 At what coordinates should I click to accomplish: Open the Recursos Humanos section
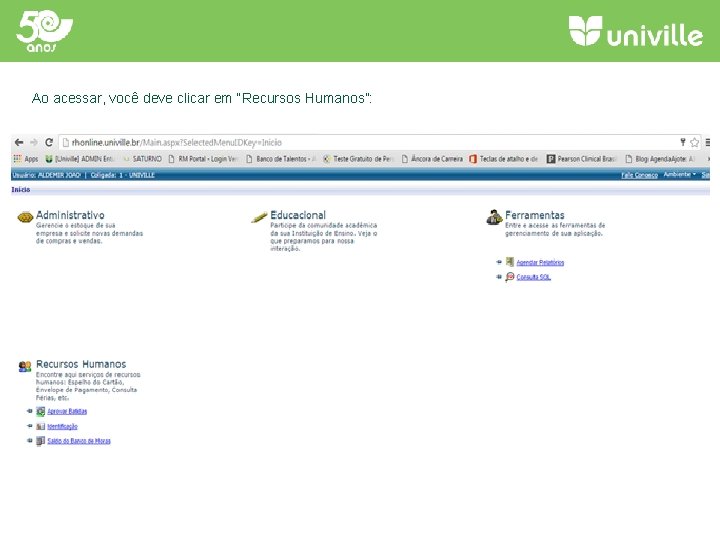pyautogui.click(x=81, y=364)
